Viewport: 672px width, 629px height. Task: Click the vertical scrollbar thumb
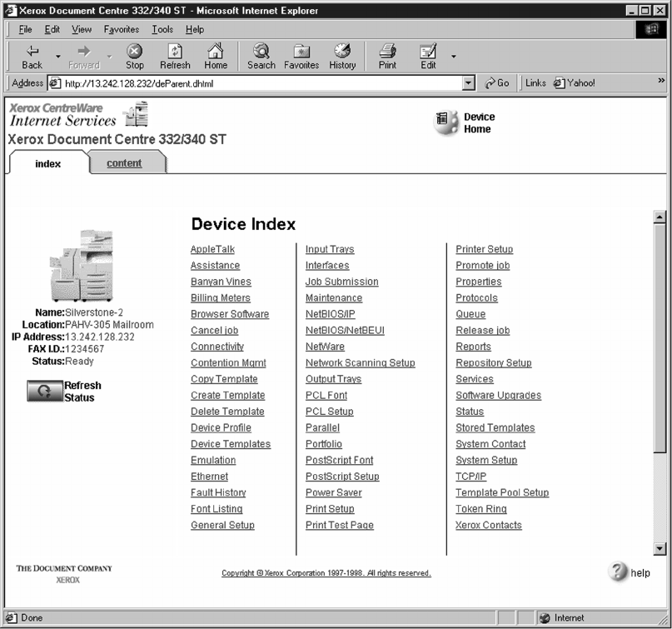(x=660, y=338)
